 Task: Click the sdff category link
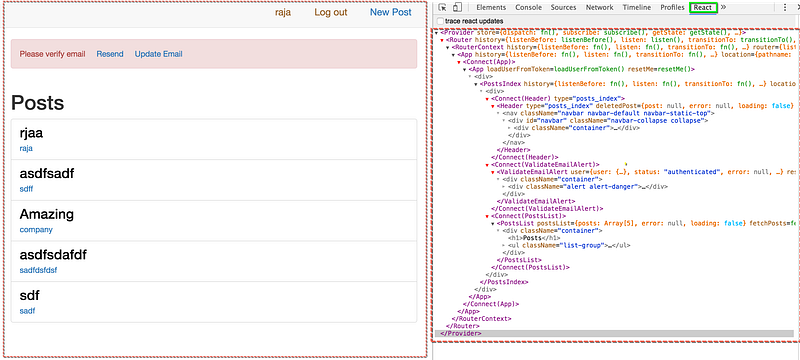[26, 189]
